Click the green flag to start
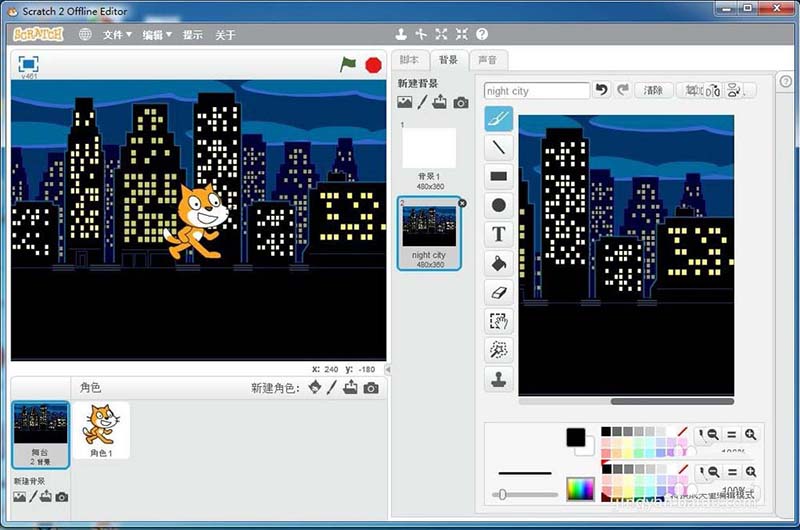The height and width of the screenshot is (530, 800). [348, 64]
